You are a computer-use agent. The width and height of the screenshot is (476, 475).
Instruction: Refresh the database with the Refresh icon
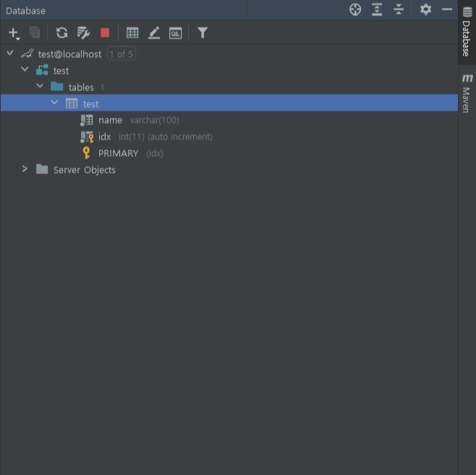pos(62,33)
